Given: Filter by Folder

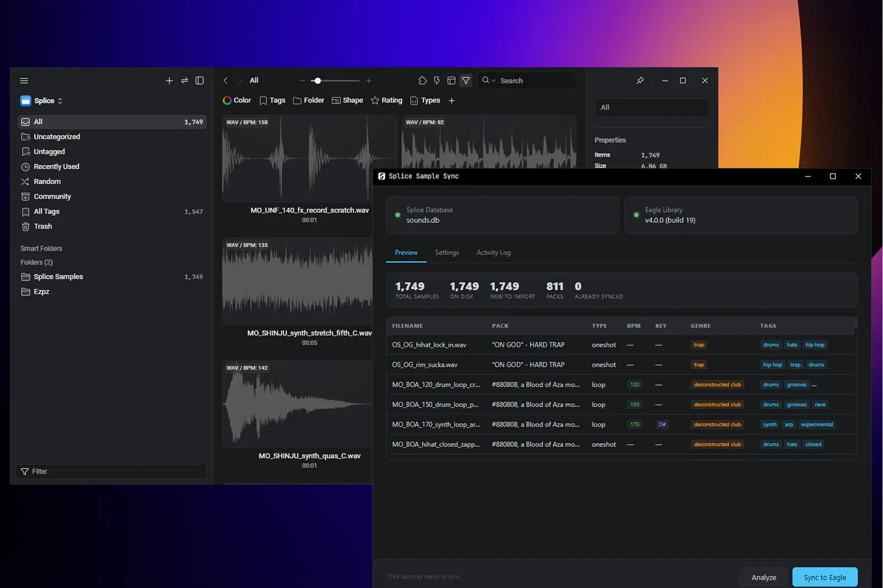Looking at the screenshot, I should tap(309, 100).
